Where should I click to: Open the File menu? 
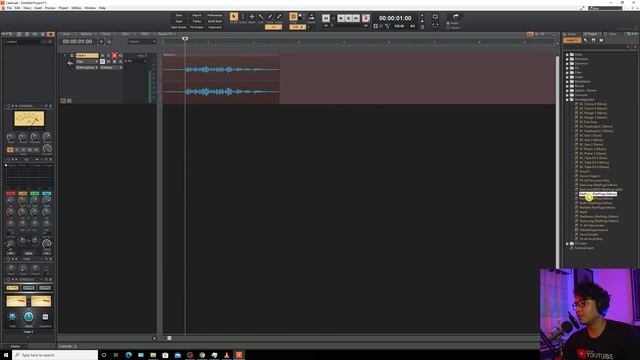tap(9, 8)
